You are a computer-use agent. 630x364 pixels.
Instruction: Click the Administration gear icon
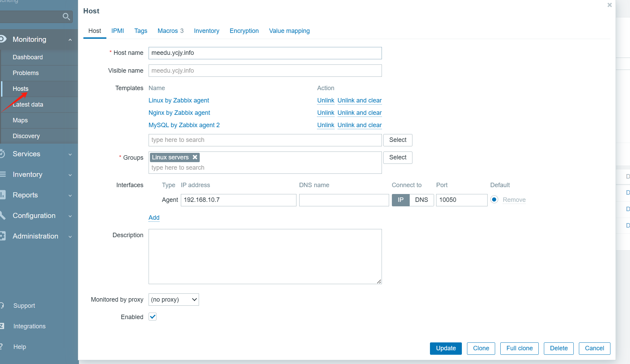3,236
